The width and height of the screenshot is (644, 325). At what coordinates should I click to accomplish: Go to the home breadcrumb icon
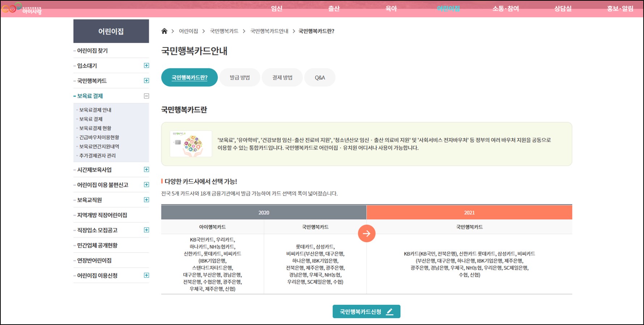click(164, 31)
